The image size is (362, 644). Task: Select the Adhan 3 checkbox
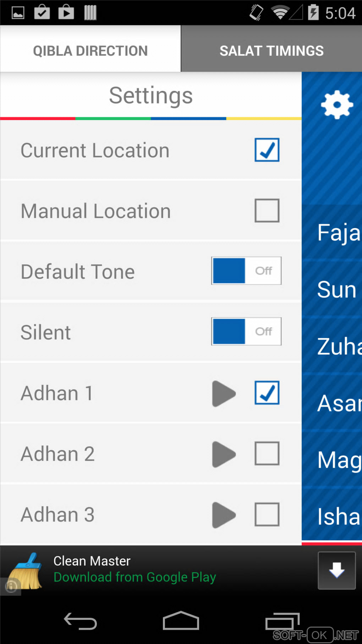267,514
